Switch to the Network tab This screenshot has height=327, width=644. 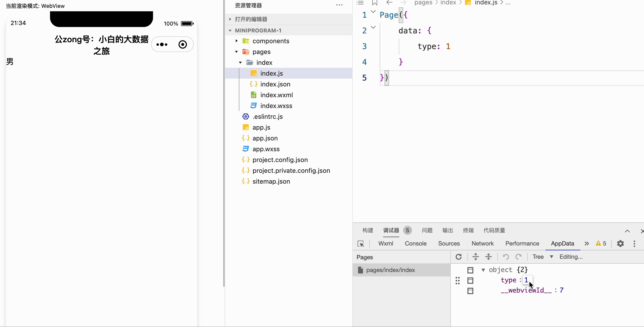click(x=482, y=244)
